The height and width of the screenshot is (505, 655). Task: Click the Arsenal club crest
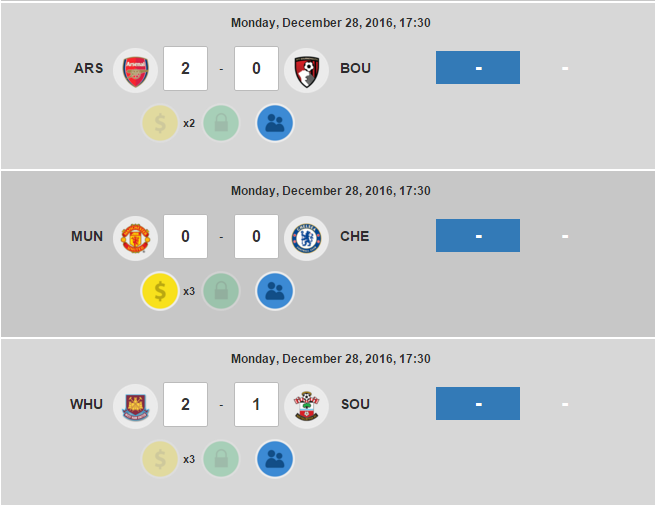(x=135, y=69)
